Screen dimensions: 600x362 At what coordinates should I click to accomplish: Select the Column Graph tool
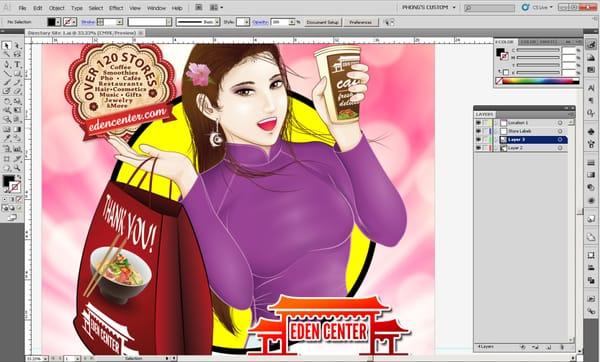pos(17,149)
